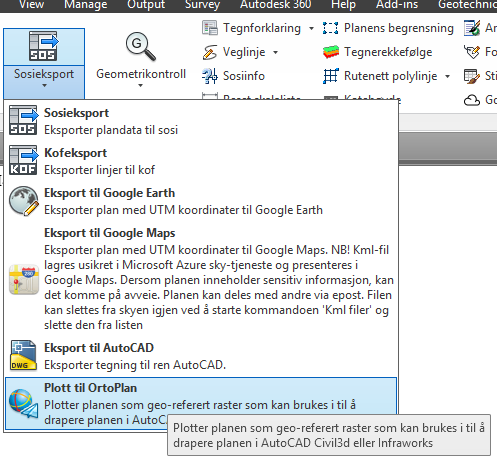Click 'Eksporter plandata til sosi' description
This screenshot has height=467, width=497.
click(111, 130)
